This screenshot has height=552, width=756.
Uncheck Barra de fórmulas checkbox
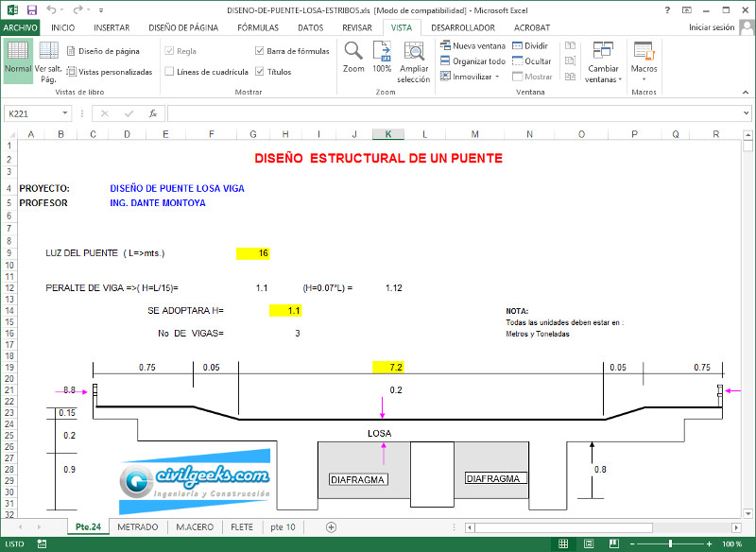(260, 51)
